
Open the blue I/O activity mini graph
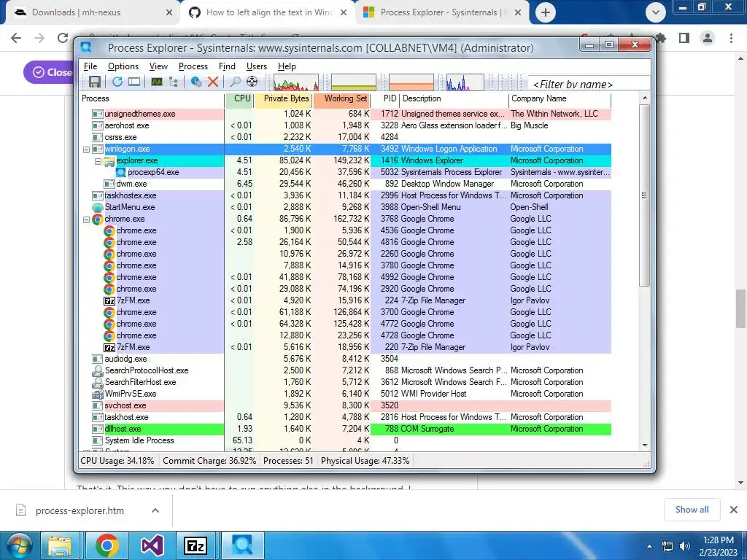[465, 82]
